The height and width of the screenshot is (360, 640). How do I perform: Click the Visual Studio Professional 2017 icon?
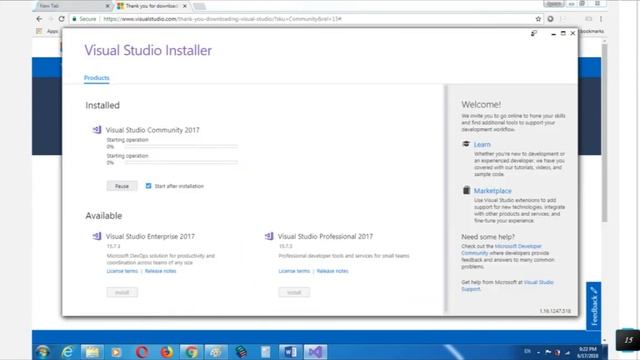tap(269, 236)
